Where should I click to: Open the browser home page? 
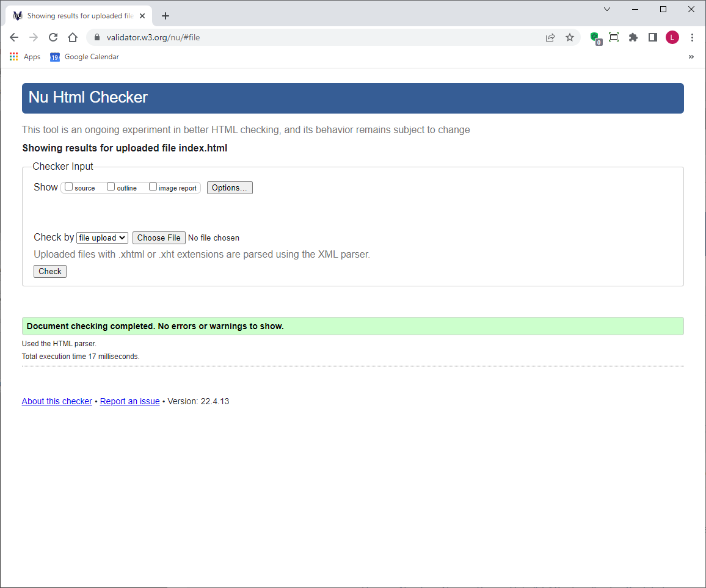click(72, 37)
